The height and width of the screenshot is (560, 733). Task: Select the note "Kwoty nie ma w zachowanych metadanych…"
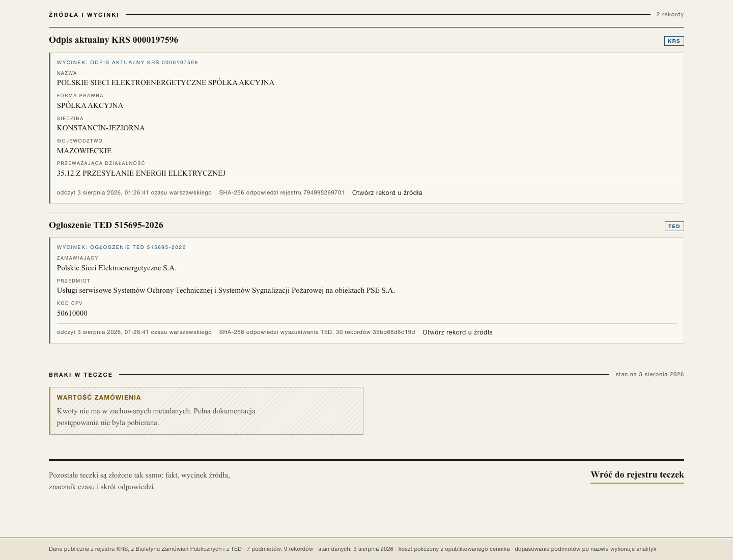156,417
